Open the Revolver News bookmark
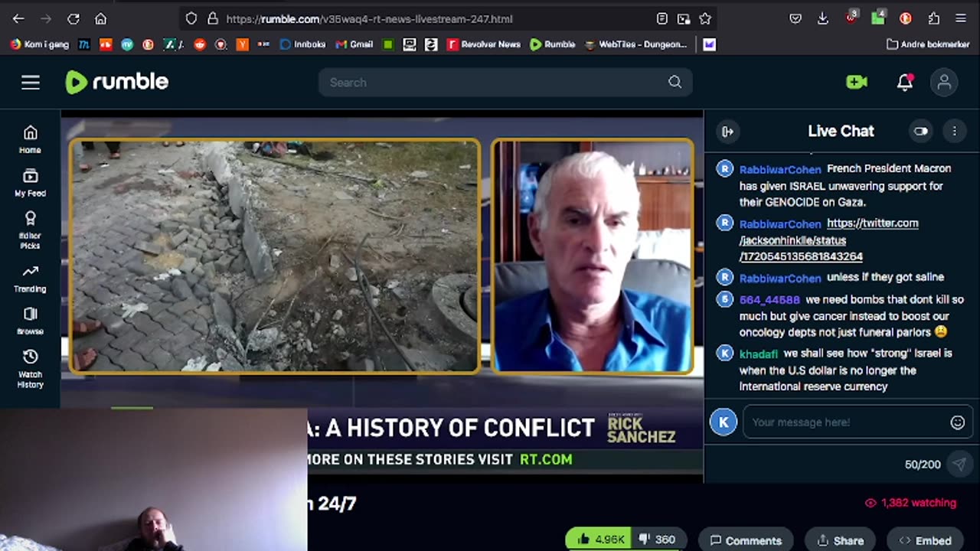 click(x=484, y=44)
